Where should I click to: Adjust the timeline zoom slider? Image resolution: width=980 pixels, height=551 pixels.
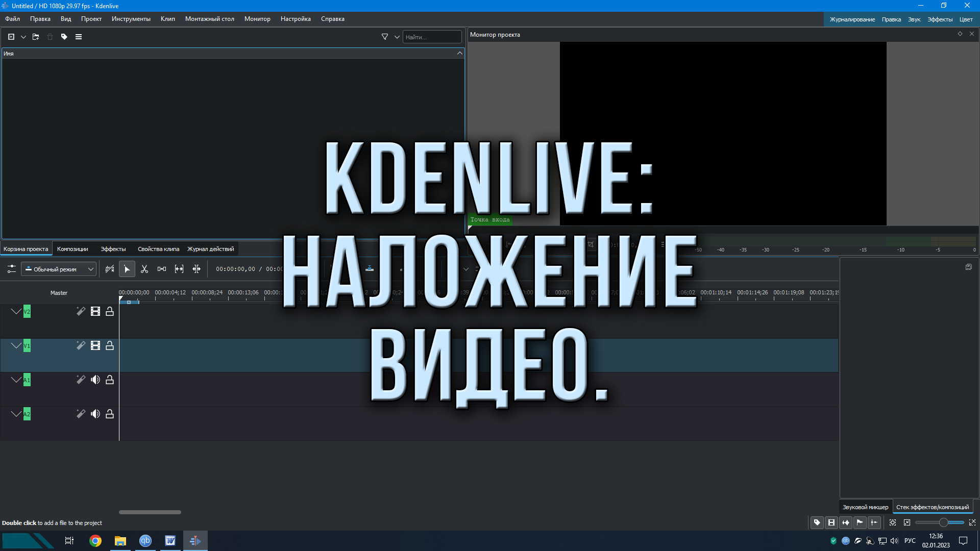pyautogui.click(x=940, y=522)
